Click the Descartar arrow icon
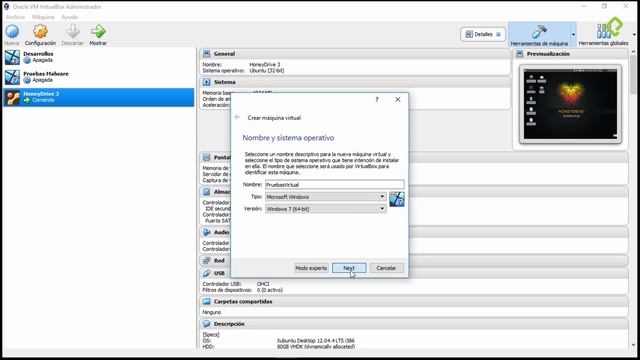Viewport: 640px width, 360px height. (73, 31)
